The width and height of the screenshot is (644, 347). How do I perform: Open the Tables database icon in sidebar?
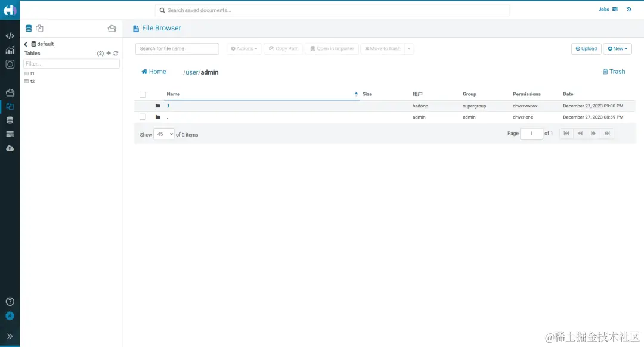click(10, 120)
